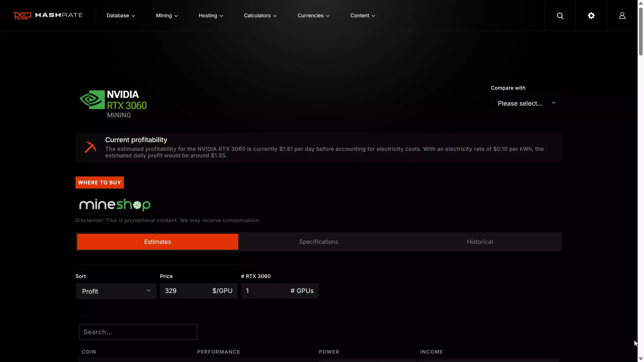Click the HASHRATE brand text
This screenshot has height=362, width=644.
click(59, 15)
